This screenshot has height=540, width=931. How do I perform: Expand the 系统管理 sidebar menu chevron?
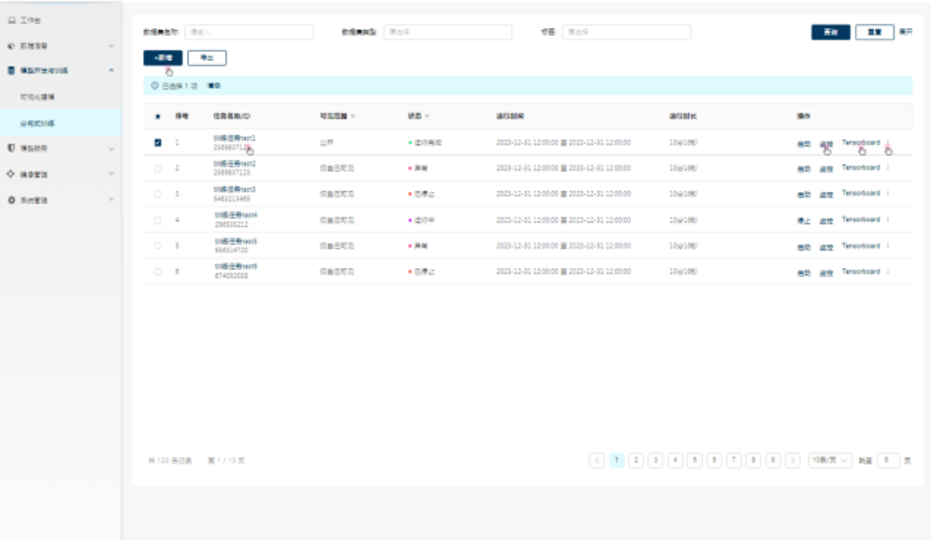(x=111, y=200)
